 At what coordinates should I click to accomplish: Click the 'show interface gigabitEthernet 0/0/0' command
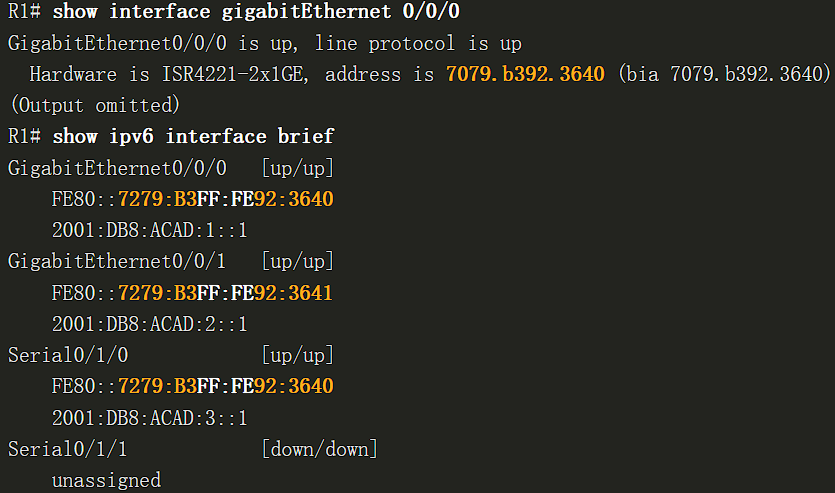coord(256,11)
